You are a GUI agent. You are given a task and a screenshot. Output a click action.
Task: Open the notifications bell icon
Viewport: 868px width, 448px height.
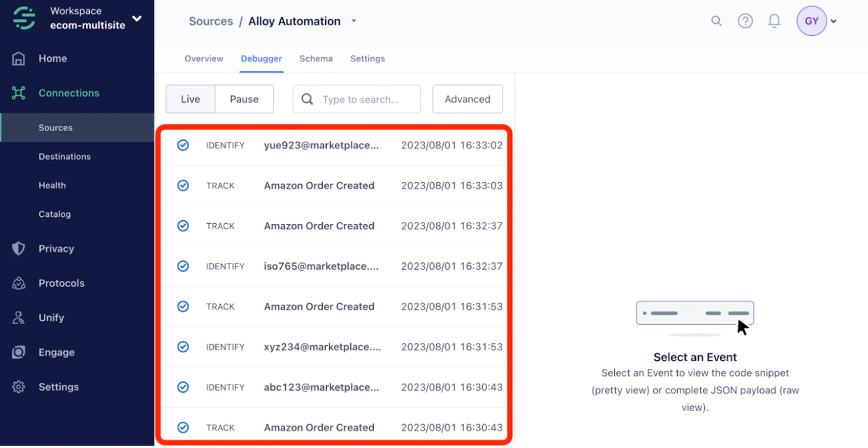(x=774, y=21)
